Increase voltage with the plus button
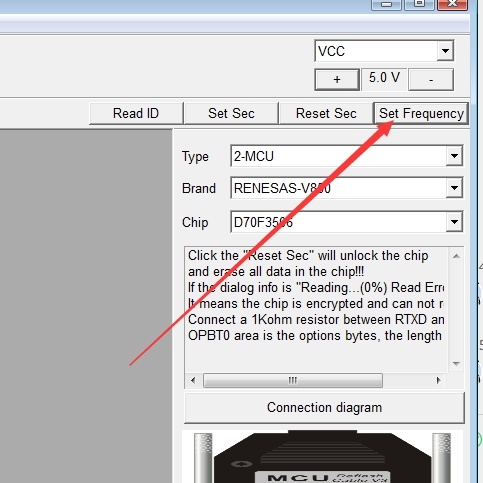This screenshot has width=483, height=483. [x=337, y=79]
